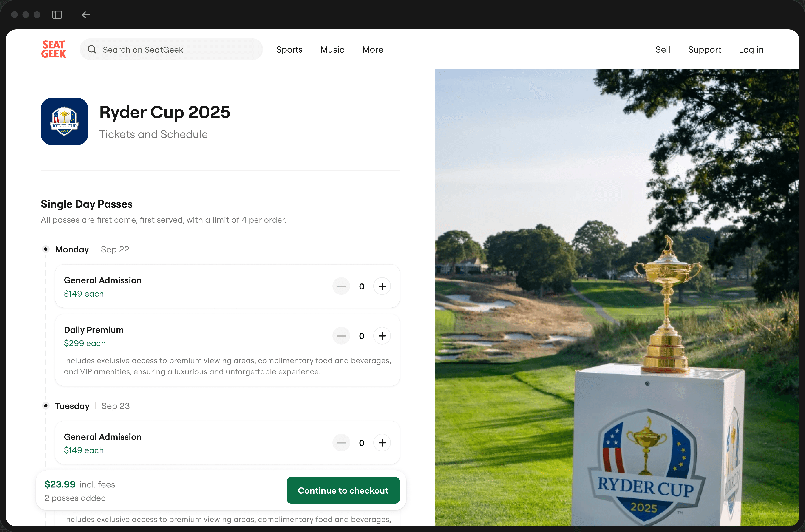Toggle the browser sidebar panel icon
The image size is (805, 532).
57,15
